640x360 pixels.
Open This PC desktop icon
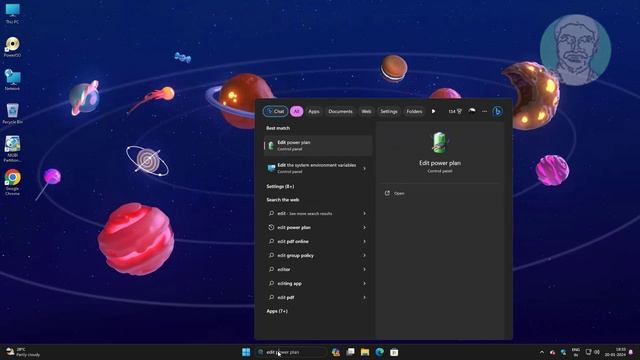click(x=12, y=13)
